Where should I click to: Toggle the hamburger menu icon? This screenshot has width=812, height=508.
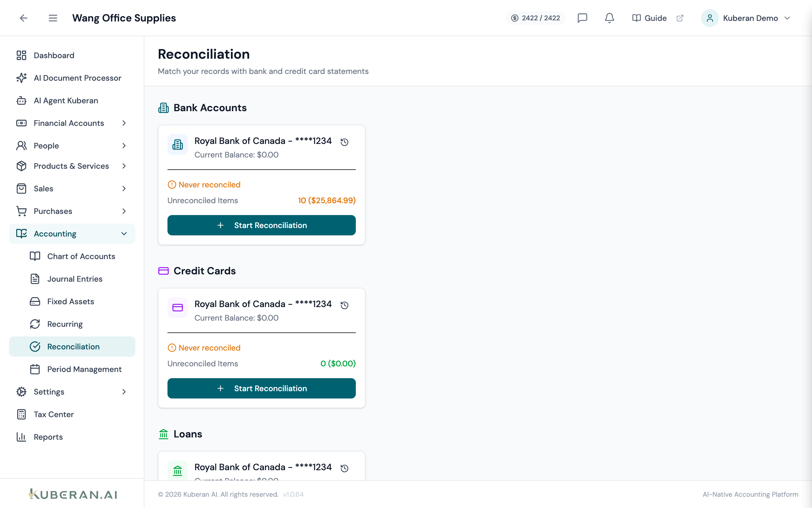click(53, 18)
